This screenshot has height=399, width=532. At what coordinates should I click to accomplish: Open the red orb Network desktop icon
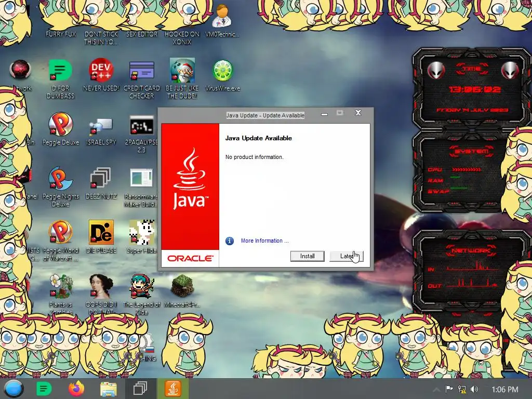click(20, 69)
